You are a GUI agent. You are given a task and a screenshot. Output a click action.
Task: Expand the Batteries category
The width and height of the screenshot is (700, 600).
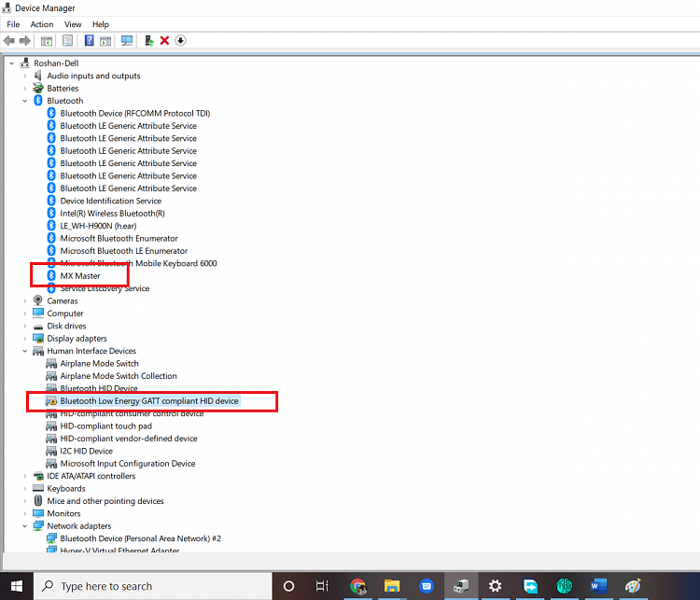pos(25,89)
